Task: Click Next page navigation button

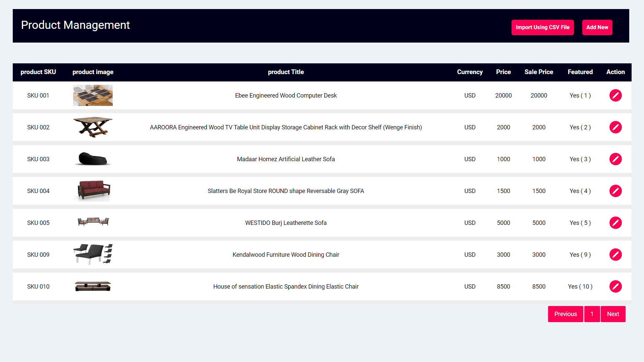Action: pyautogui.click(x=613, y=314)
